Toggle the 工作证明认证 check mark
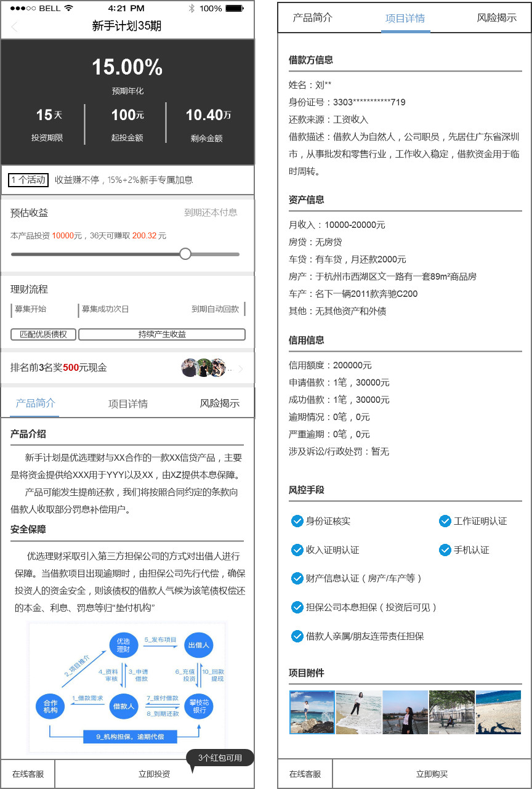 point(445,521)
